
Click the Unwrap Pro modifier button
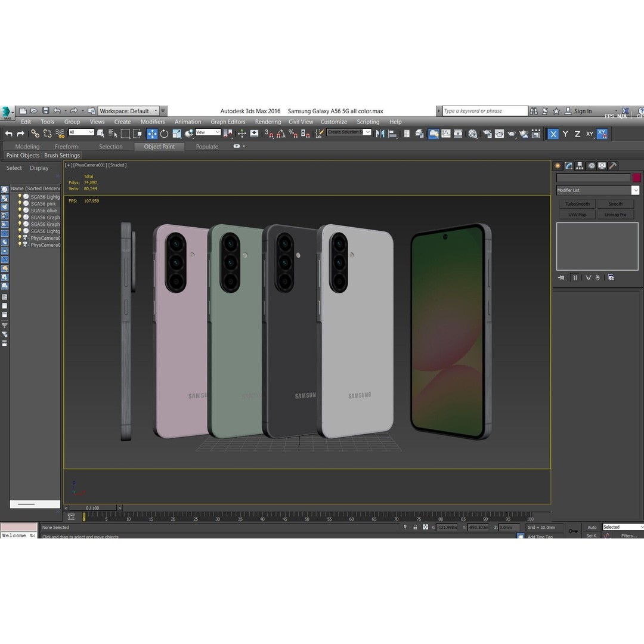(615, 215)
